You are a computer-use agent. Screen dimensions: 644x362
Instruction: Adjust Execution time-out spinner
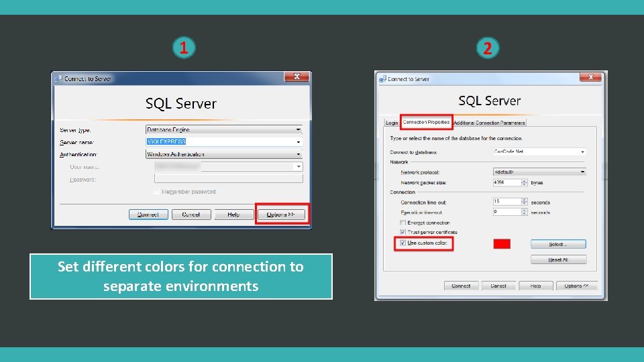525,212
